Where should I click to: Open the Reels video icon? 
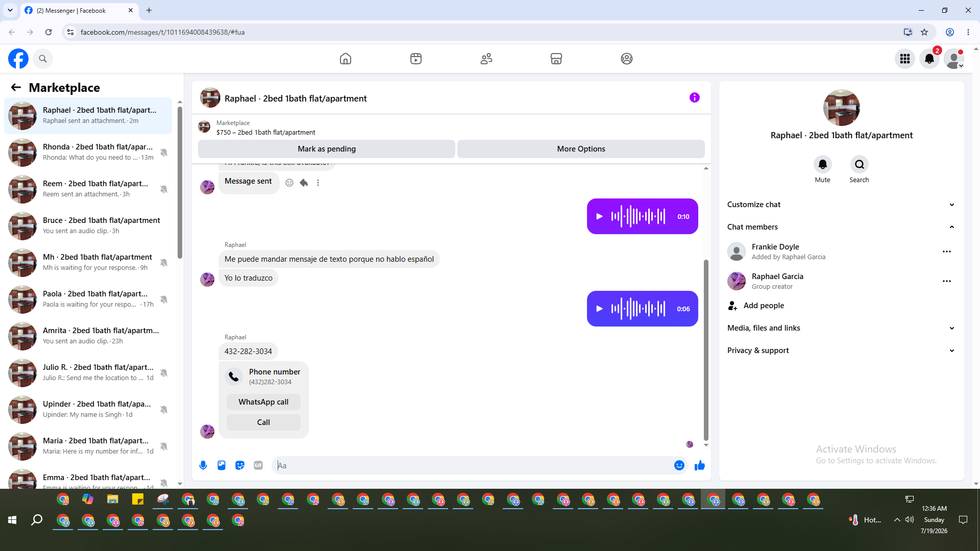point(416,59)
